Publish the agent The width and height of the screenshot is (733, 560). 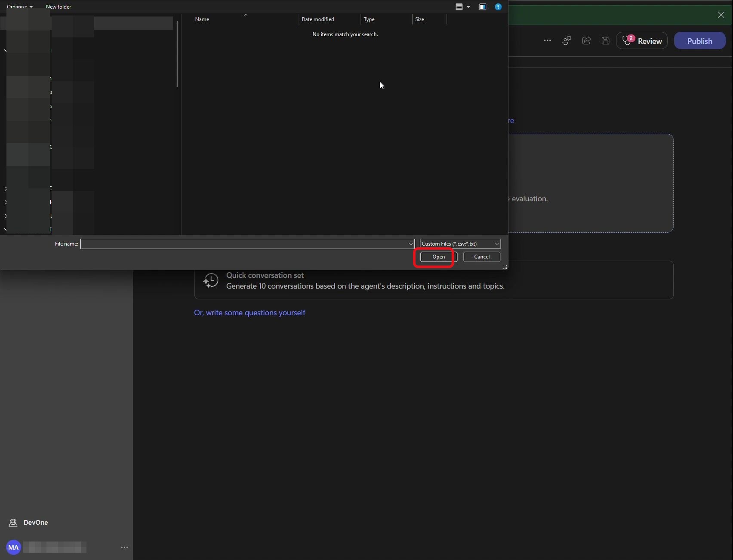click(x=699, y=41)
